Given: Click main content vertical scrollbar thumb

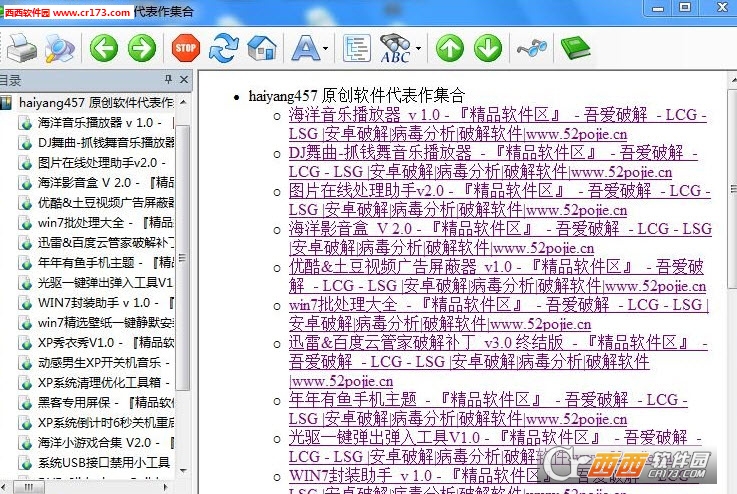Looking at the screenshot, I should tap(733, 188).
